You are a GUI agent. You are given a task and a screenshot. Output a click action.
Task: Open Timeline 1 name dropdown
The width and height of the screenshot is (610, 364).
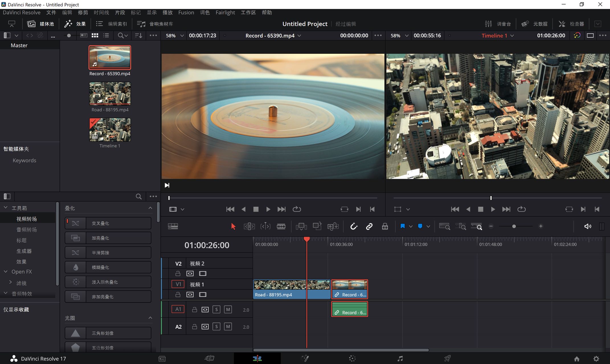click(x=512, y=36)
